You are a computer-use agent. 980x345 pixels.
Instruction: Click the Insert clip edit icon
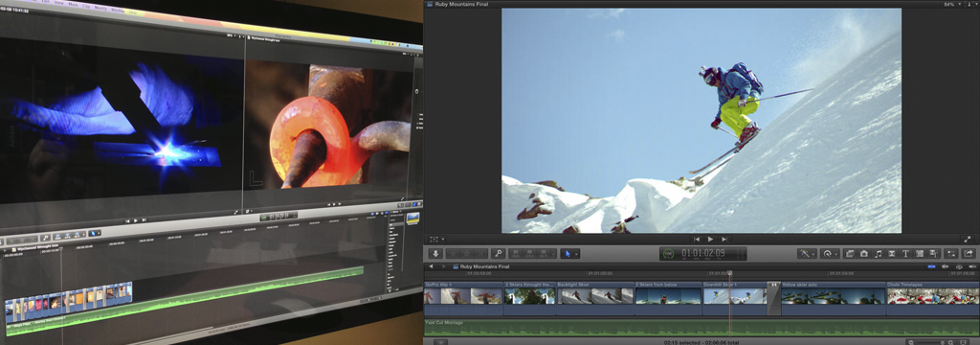(x=529, y=254)
